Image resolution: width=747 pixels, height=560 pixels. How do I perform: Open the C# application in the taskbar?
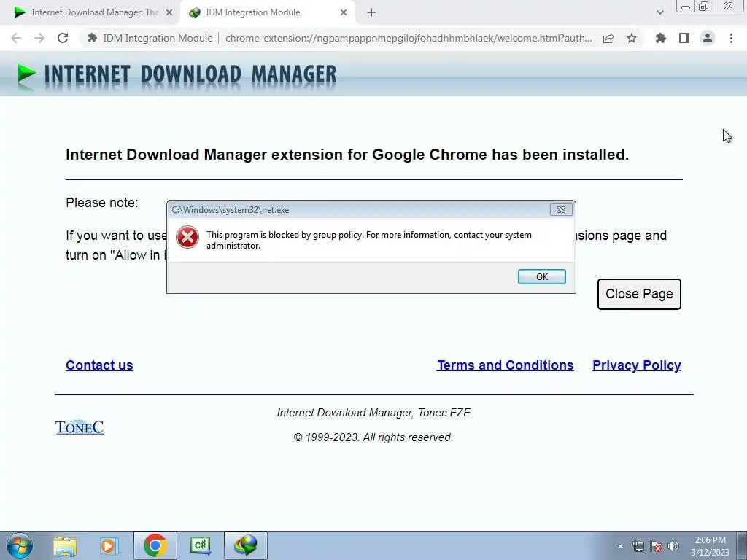pos(200,545)
